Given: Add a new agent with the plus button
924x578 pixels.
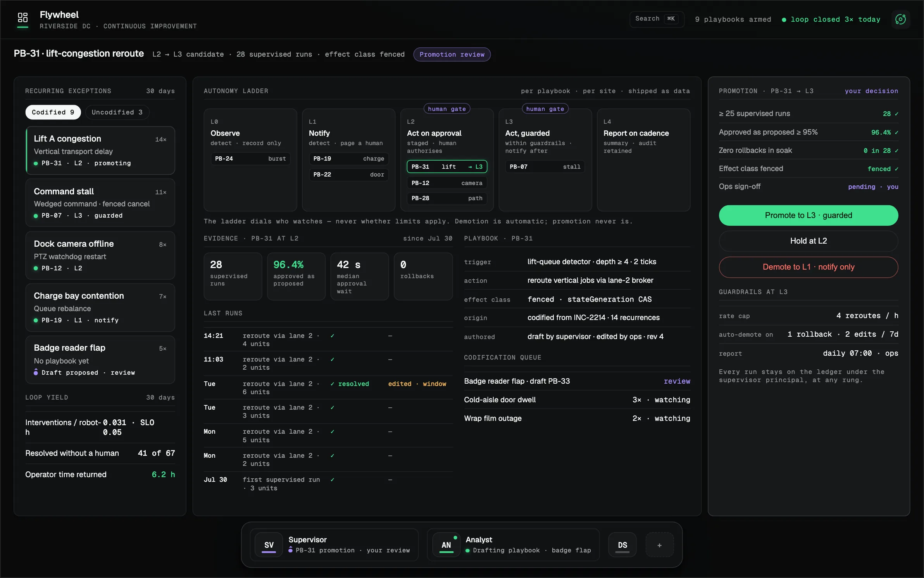Looking at the screenshot, I should (x=660, y=545).
